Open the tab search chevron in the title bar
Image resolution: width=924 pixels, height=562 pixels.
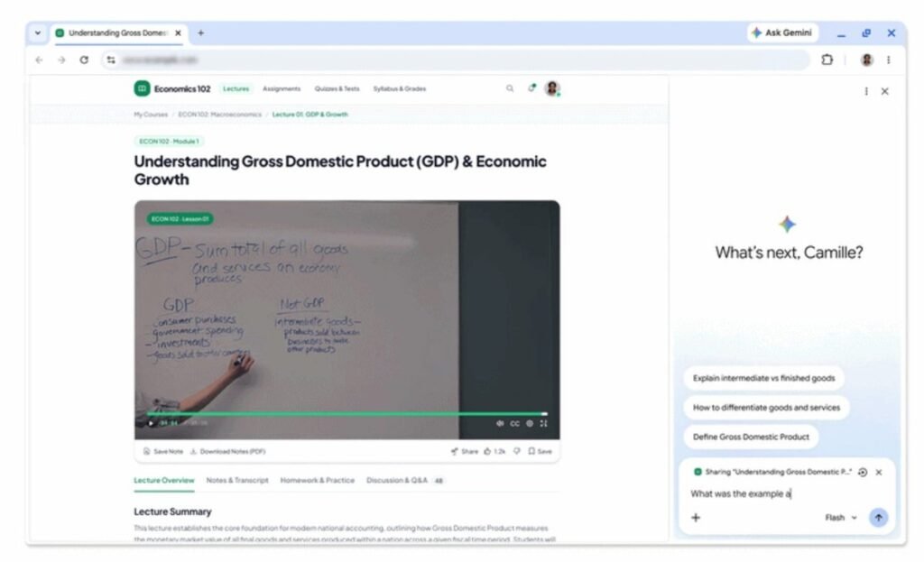(x=38, y=33)
